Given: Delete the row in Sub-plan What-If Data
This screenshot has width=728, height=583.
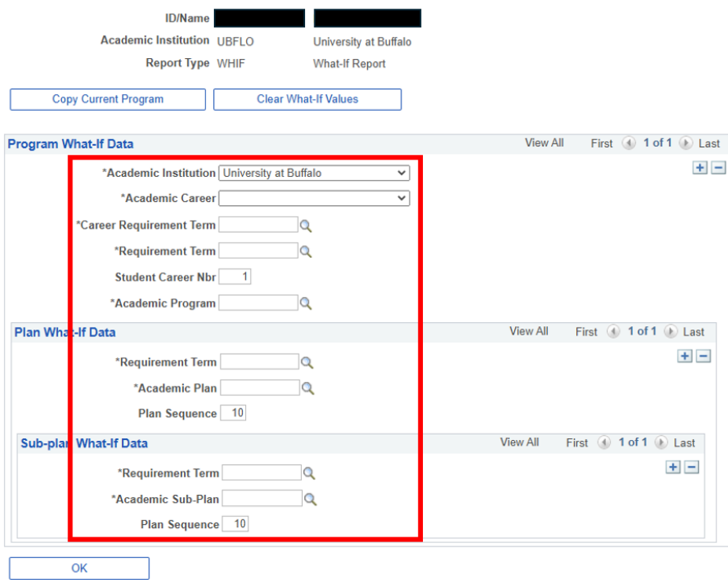Looking at the screenshot, I should click(692, 467).
